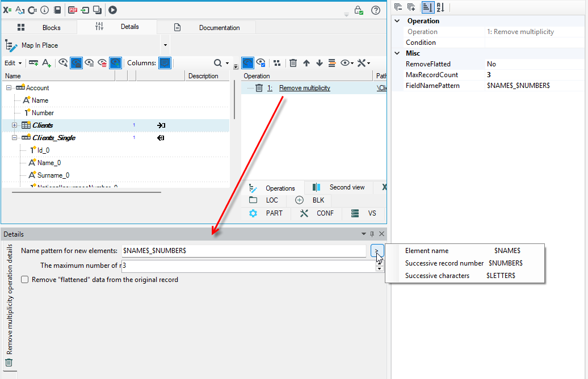Move operation up with the up arrow
Screen dimensions: 588x379
[x=306, y=63]
